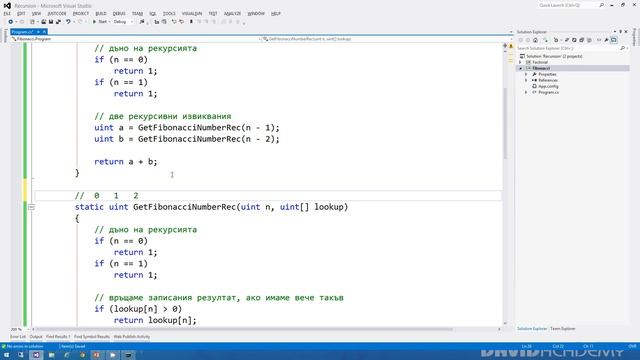Close the Solution Explorer panel
Image resolution: width=640 pixels, height=360 pixels.
(626, 31)
